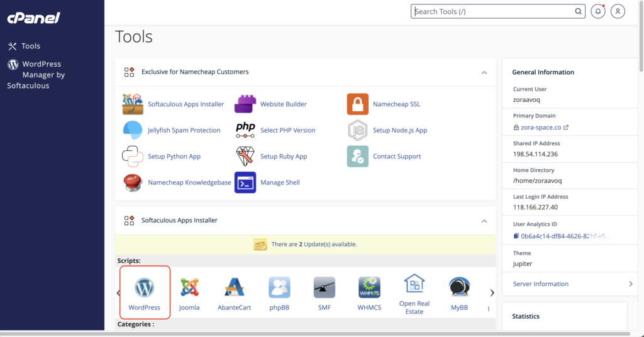Click the search magnifier icon
This screenshot has width=644, height=337.
579,11
